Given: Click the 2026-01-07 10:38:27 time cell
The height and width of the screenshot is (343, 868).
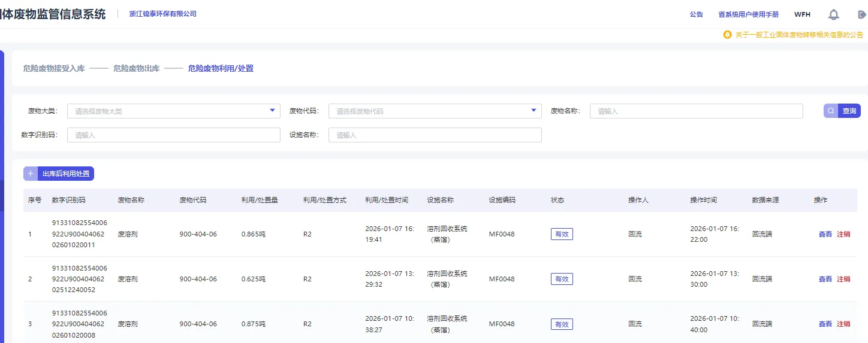Looking at the screenshot, I should pos(390,324).
